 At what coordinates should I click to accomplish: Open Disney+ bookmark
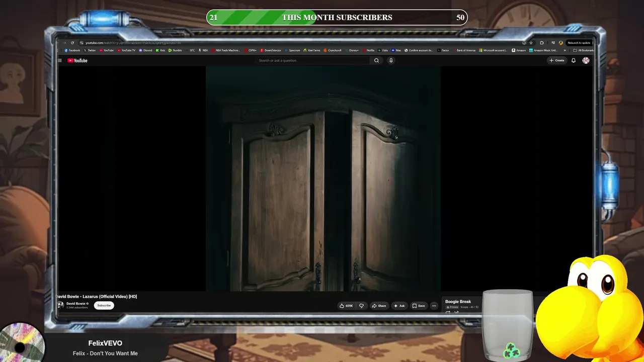352,50
